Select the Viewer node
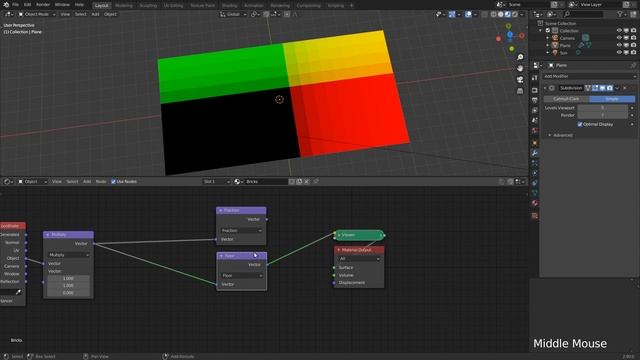 coord(359,235)
